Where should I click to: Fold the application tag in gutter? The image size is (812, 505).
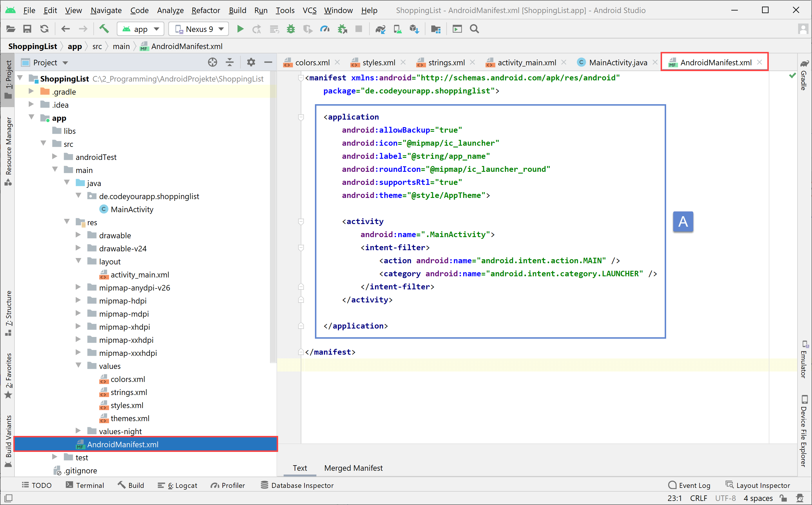pos(301,117)
